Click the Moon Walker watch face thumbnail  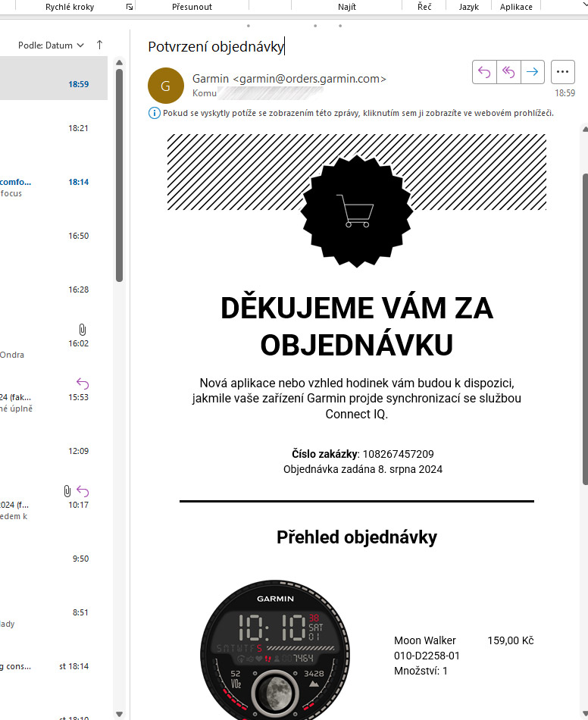coord(275,650)
